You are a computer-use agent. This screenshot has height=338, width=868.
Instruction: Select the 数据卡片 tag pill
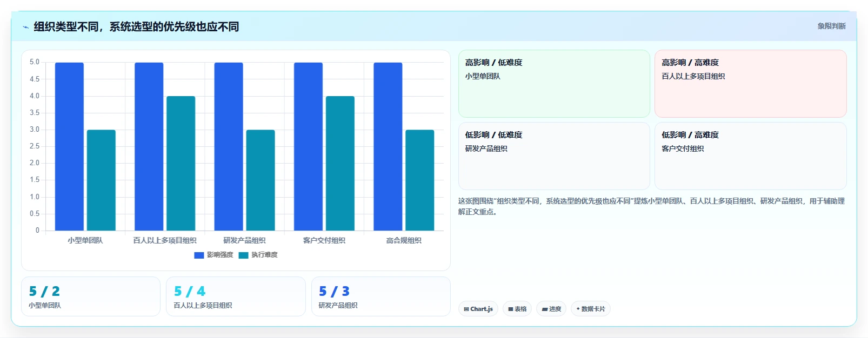tap(591, 309)
